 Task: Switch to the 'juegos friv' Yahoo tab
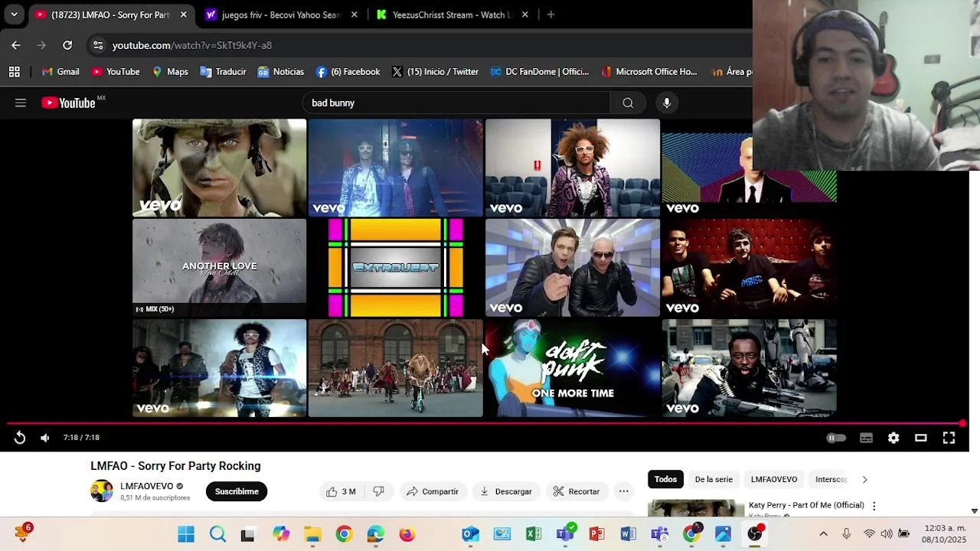pyautogui.click(x=281, y=15)
